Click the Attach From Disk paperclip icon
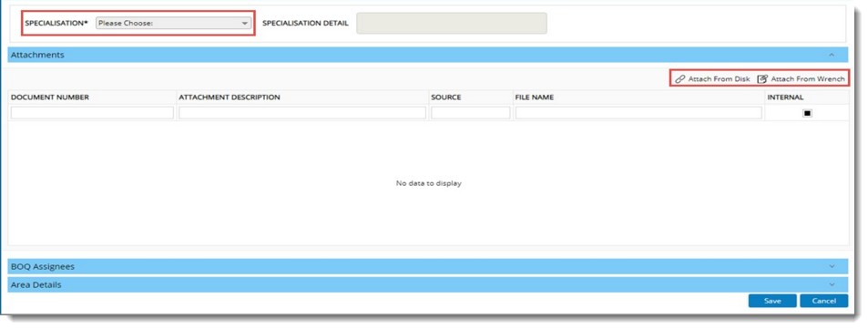The image size is (868, 329). coord(679,79)
